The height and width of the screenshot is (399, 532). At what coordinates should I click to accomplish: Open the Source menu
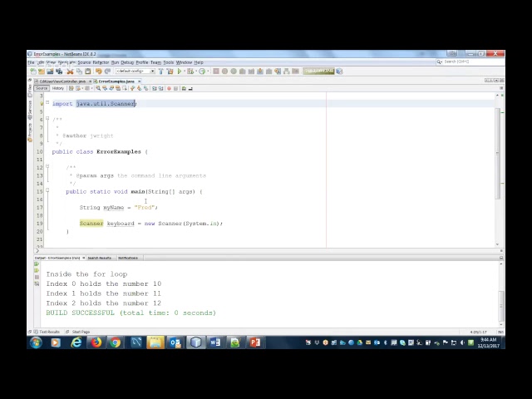tap(84, 62)
